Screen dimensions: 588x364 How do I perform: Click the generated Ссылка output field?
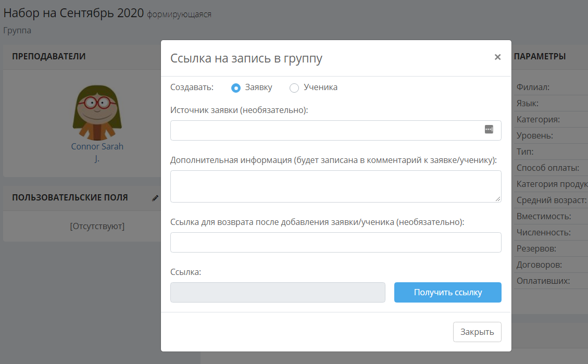(278, 293)
